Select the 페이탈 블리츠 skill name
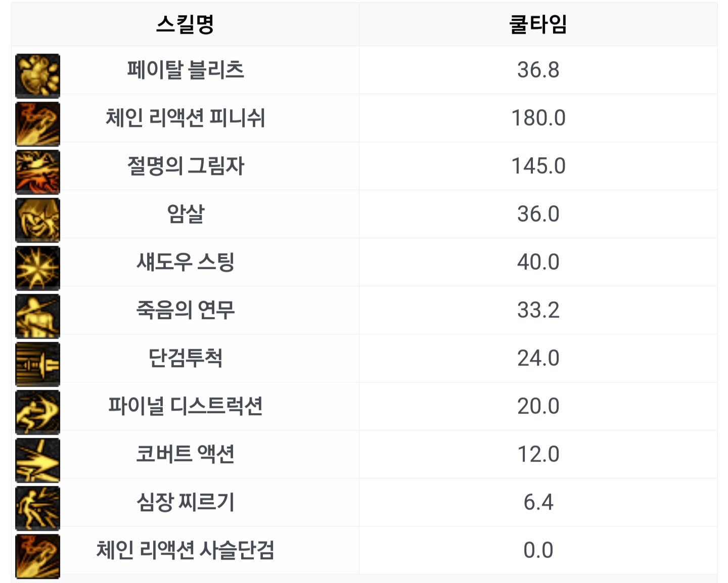This screenshot has height=583, width=728. point(186,70)
